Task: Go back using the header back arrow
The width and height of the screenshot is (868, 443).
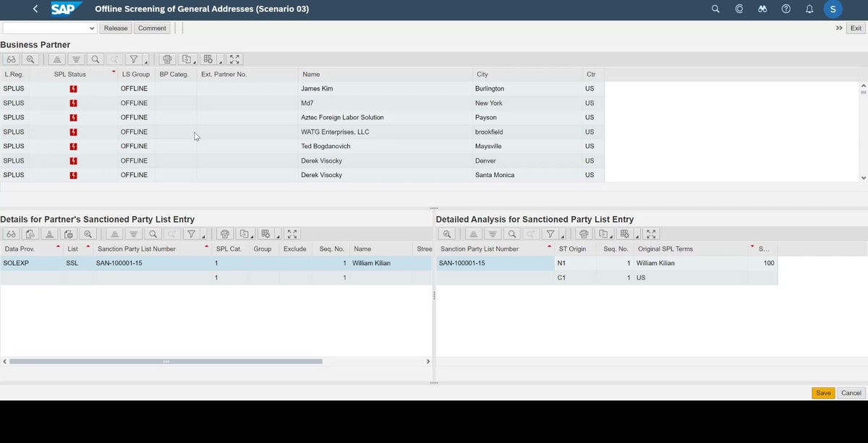Action: [x=35, y=9]
